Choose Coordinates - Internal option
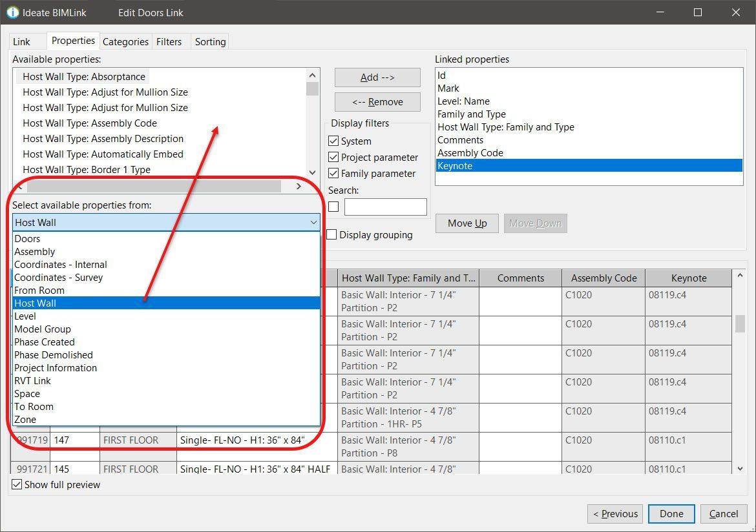The image size is (756, 532). point(166,265)
